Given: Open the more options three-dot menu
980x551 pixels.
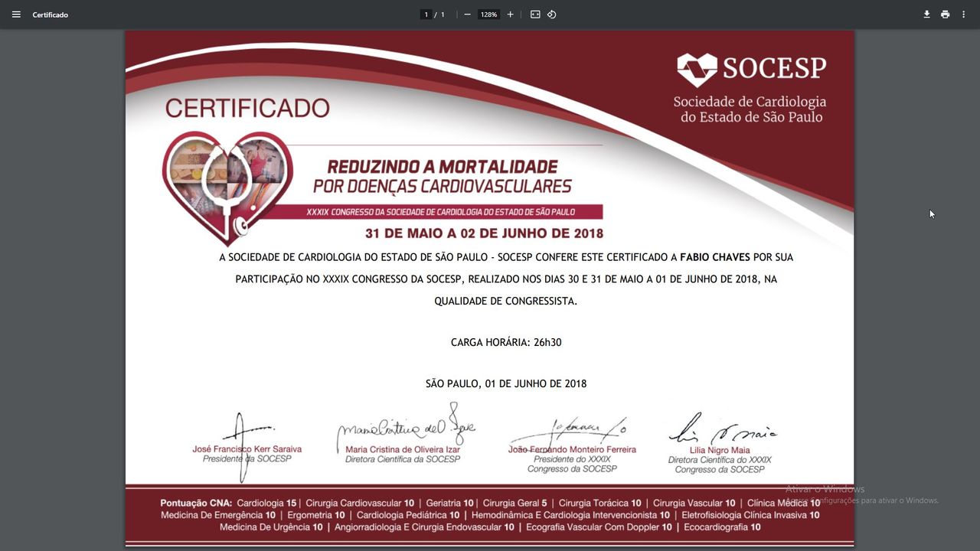Looking at the screenshot, I should tap(963, 15).
